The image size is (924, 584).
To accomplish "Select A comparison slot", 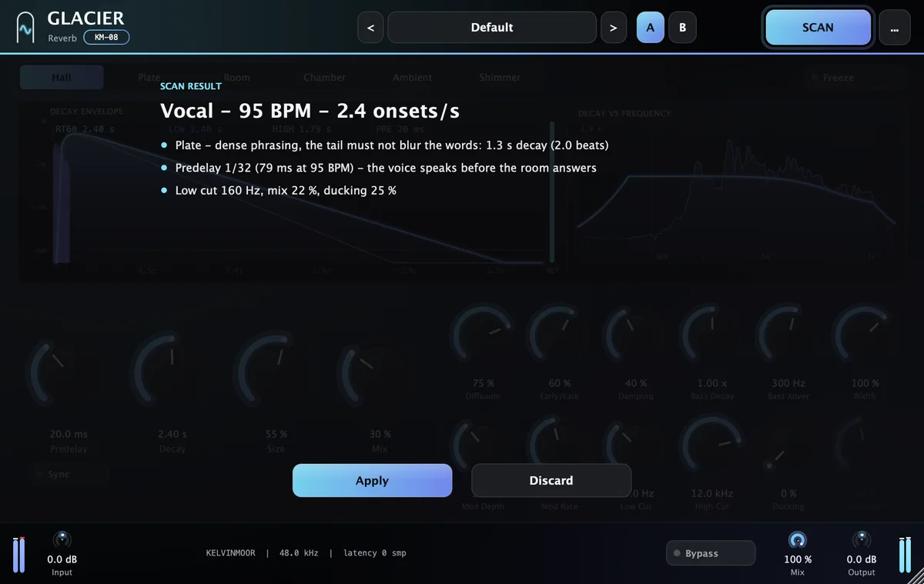I will tap(650, 28).
